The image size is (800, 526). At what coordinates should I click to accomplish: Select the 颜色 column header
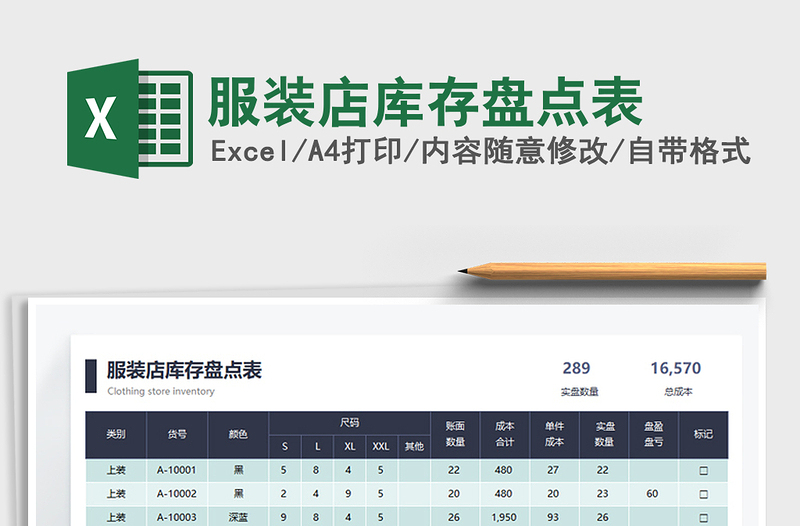point(238,434)
